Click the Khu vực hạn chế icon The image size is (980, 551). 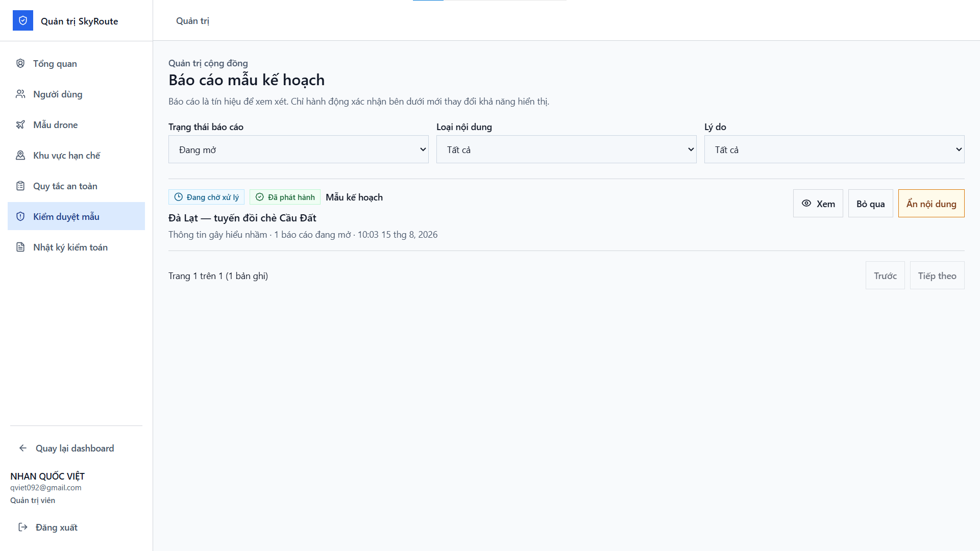coord(20,155)
